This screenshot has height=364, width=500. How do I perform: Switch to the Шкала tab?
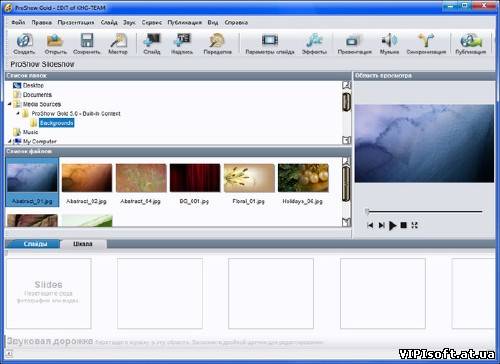(x=83, y=244)
